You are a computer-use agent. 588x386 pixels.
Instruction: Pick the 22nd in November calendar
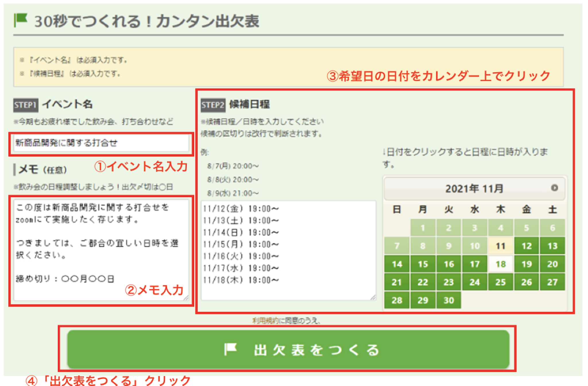click(423, 282)
